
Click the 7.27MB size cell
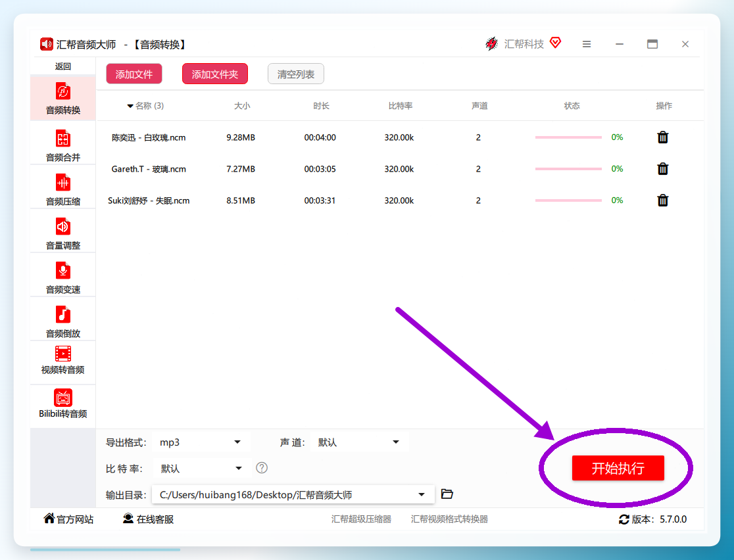pos(241,169)
